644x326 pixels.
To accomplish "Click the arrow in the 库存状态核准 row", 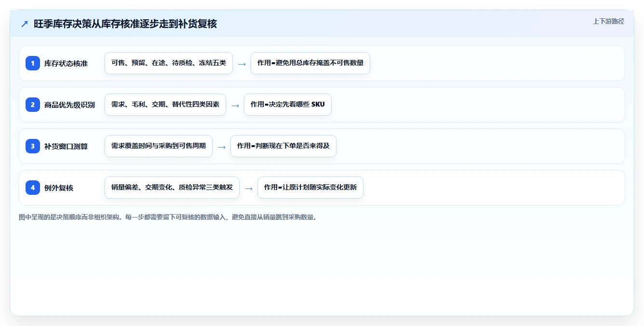I will point(242,64).
